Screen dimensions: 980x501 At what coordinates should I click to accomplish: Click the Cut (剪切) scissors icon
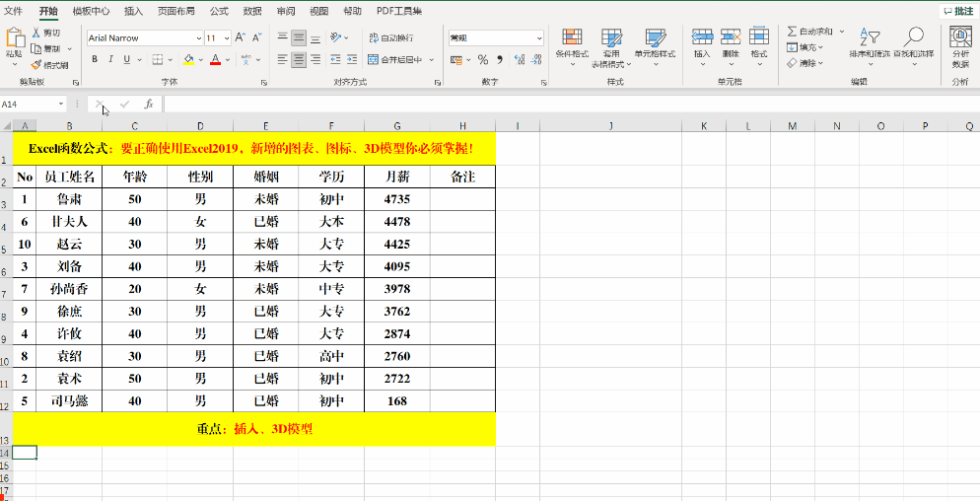pos(36,33)
